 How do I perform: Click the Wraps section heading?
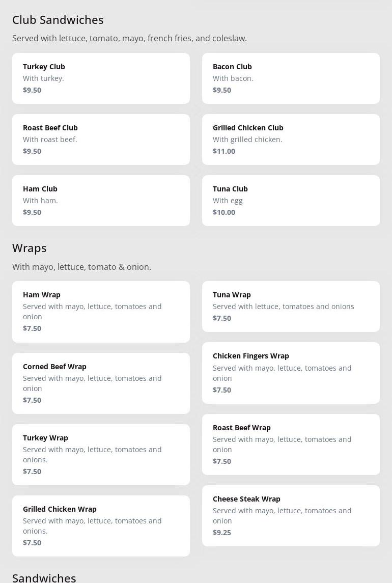(x=30, y=248)
